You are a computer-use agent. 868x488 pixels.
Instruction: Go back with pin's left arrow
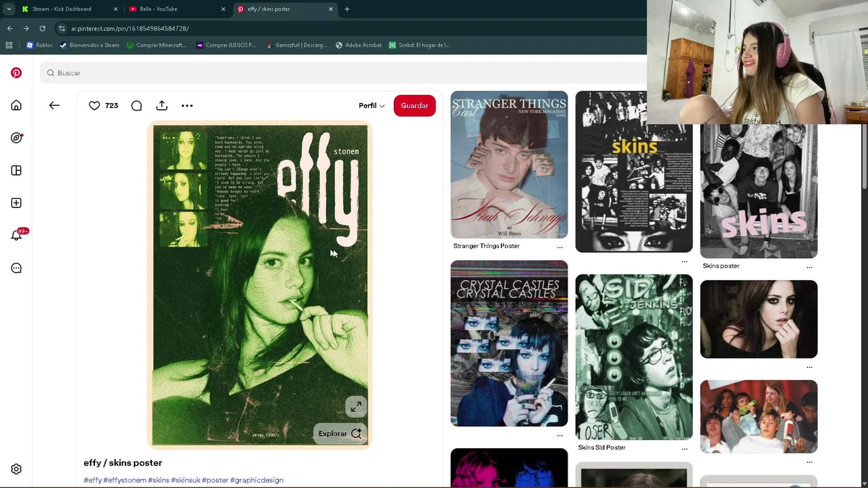click(x=54, y=105)
